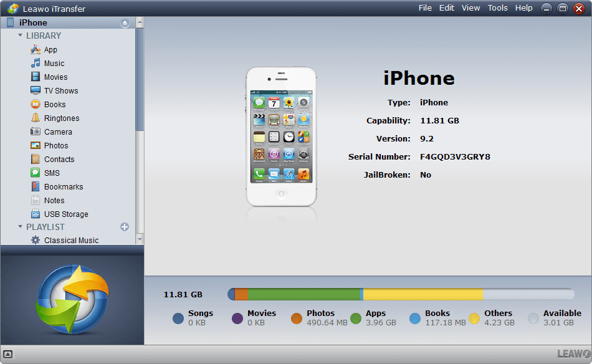592x364 pixels.
Task: Click the green Apps segment of storage bar
Action: point(304,294)
